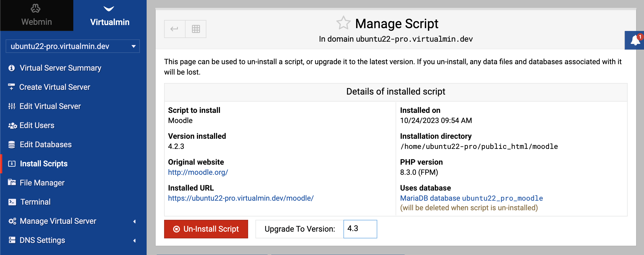This screenshot has height=255, width=644.
Task: Focus the upgrade version input field
Action: (x=360, y=229)
